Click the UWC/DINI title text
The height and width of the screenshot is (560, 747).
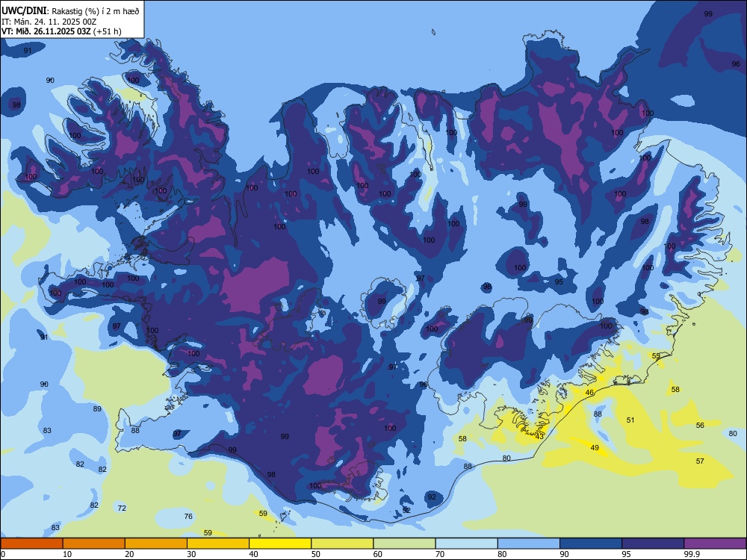(25, 11)
